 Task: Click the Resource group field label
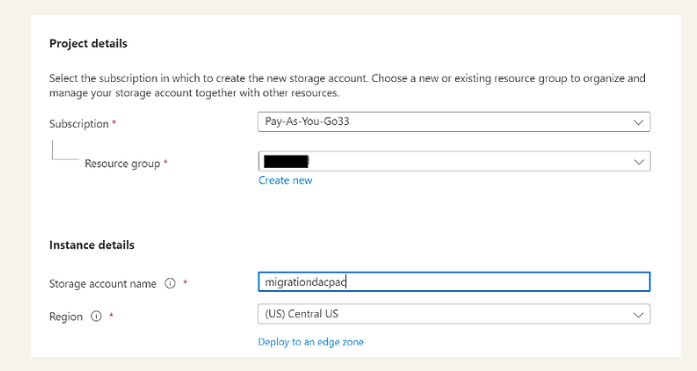point(122,164)
